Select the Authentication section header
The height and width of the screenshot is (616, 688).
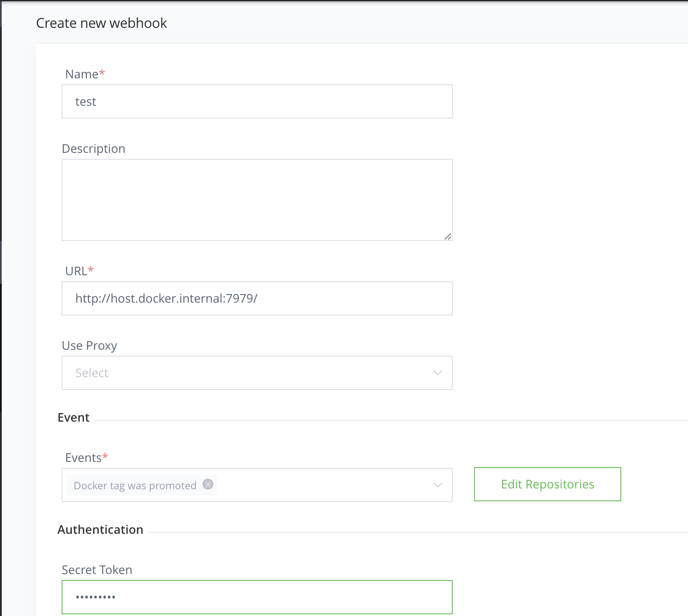(x=100, y=529)
